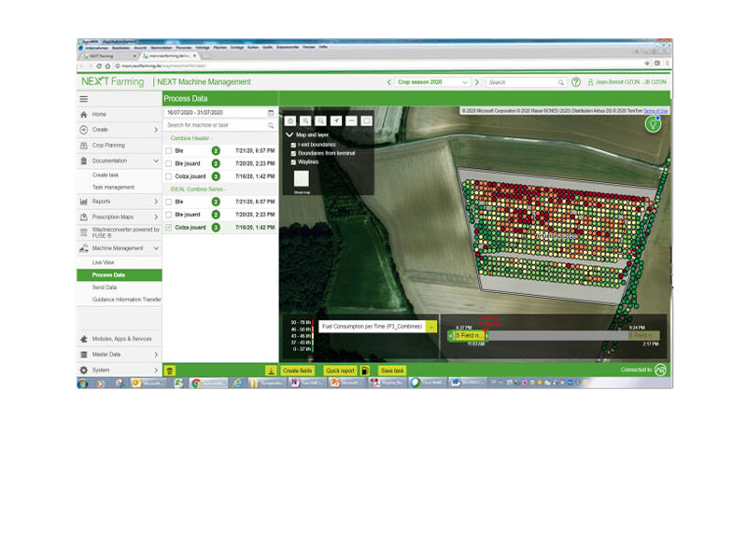Viewport: 747px width, 560px height.
Task: Click the map locate arrow tool
Action: [x=336, y=121]
